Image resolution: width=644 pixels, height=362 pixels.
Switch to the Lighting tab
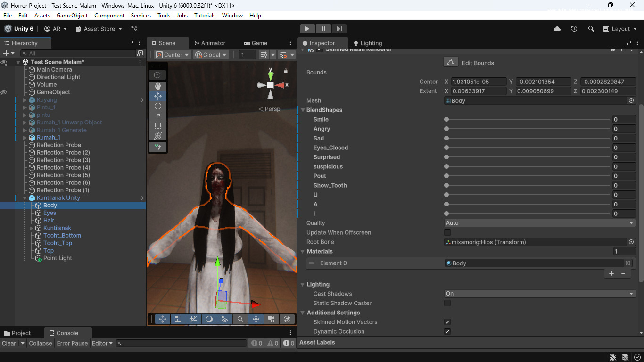[367, 43]
